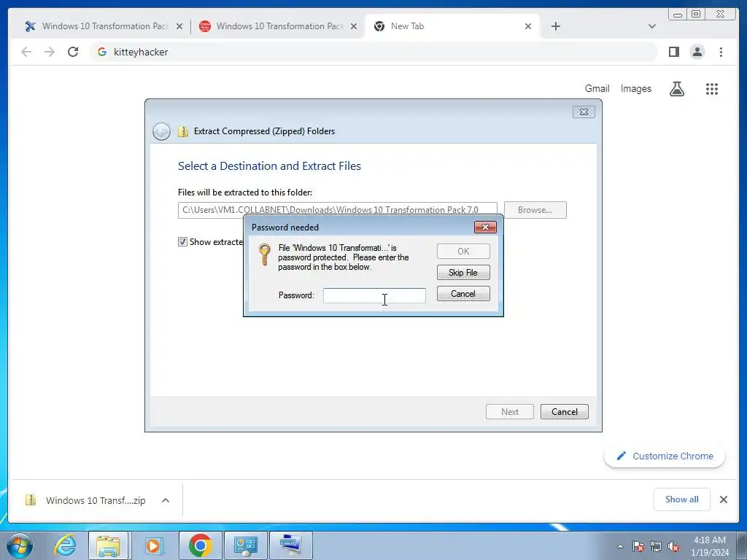
Task: Close the Password needed dialog
Action: pyautogui.click(x=485, y=227)
